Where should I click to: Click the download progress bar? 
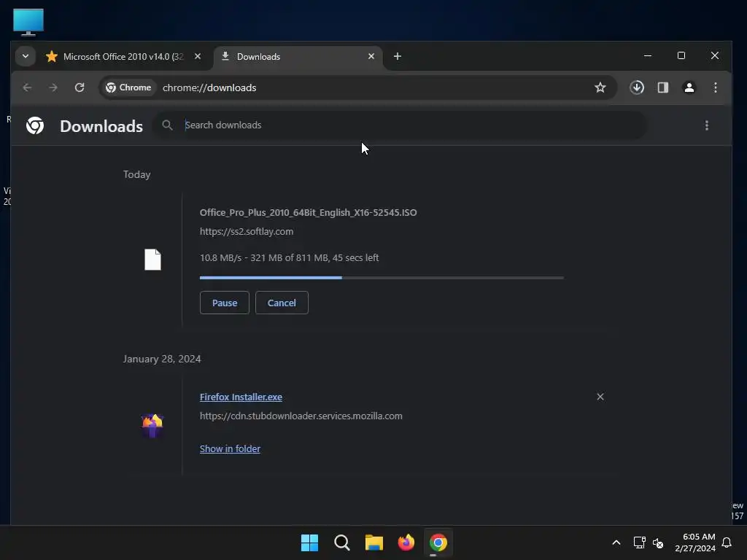(382, 277)
